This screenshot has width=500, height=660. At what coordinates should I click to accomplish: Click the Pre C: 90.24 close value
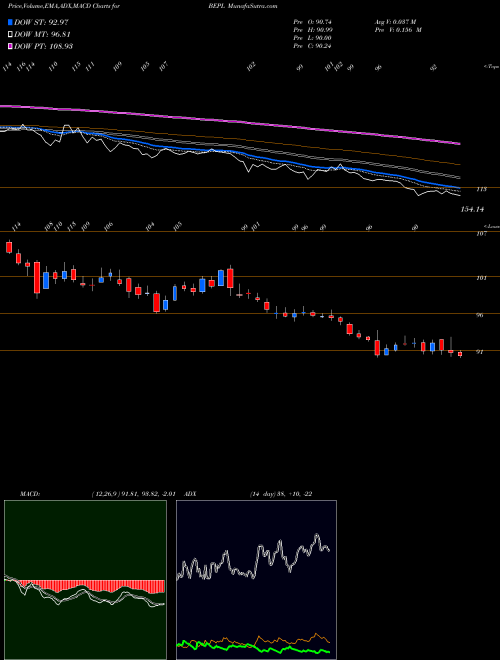pyautogui.click(x=313, y=46)
